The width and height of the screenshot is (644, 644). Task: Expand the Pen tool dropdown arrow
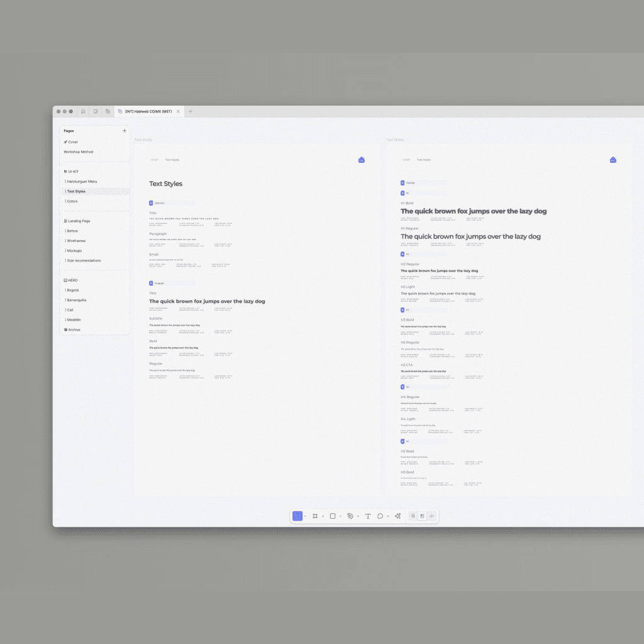(x=358, y=516)
